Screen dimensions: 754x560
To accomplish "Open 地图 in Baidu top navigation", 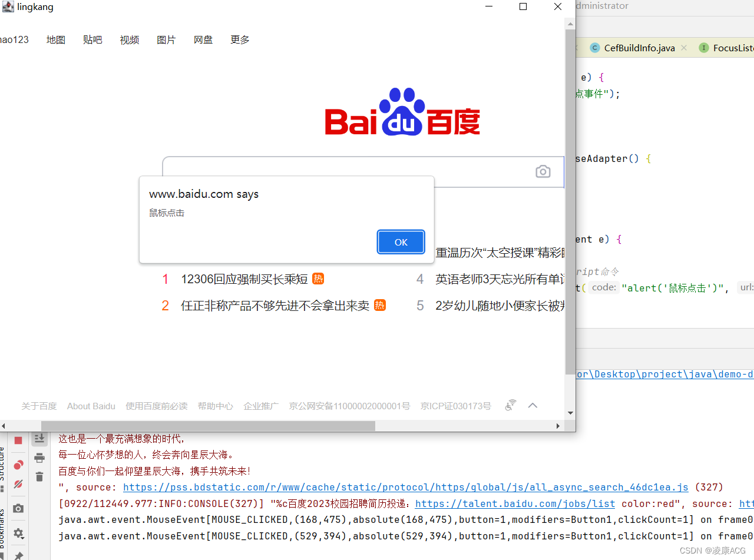I will [x=56, y=39].
